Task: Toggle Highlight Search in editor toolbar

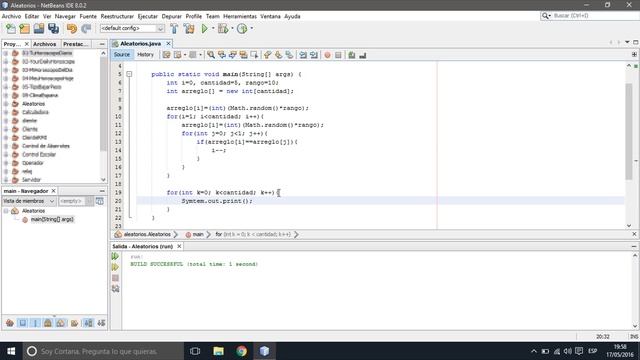Action: (243, 55)
